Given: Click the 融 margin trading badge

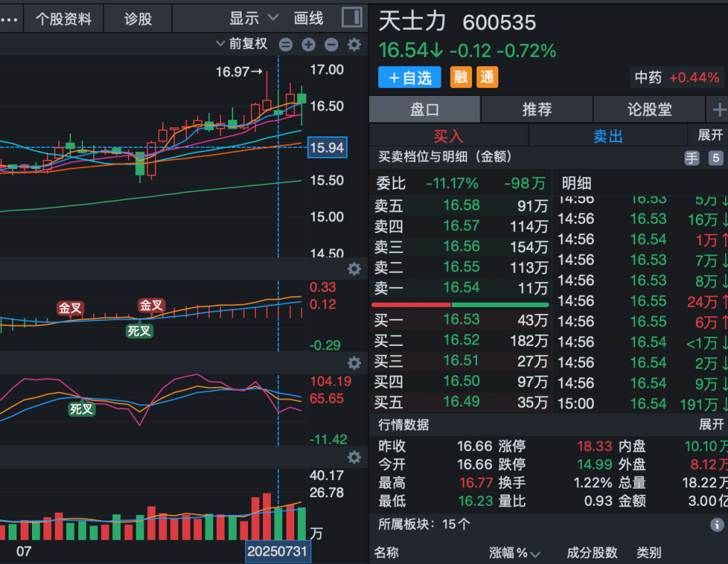Looking at the screenshot, I should 461,77.
